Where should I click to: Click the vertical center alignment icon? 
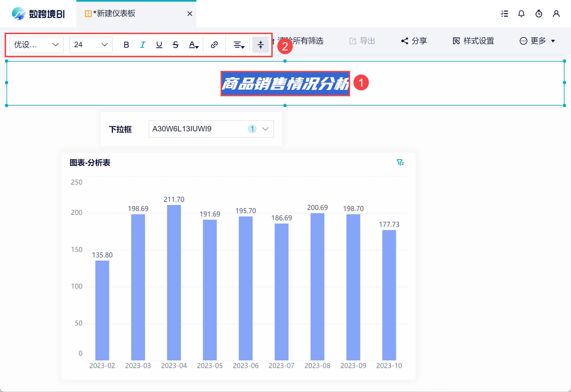[x=260, y=45]
